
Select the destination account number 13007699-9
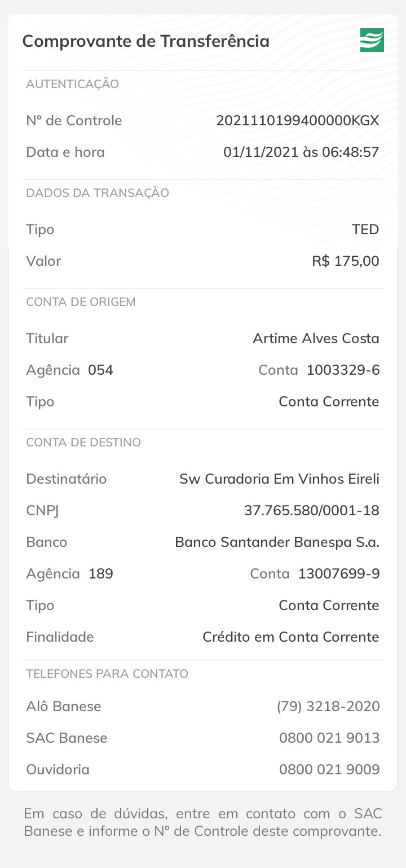(338, 574)
